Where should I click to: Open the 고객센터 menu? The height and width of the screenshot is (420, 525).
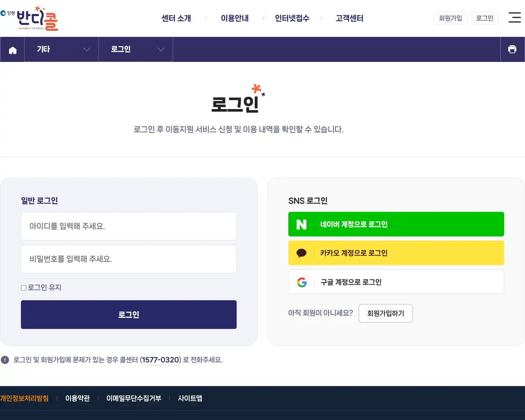[x=349, y=18]
